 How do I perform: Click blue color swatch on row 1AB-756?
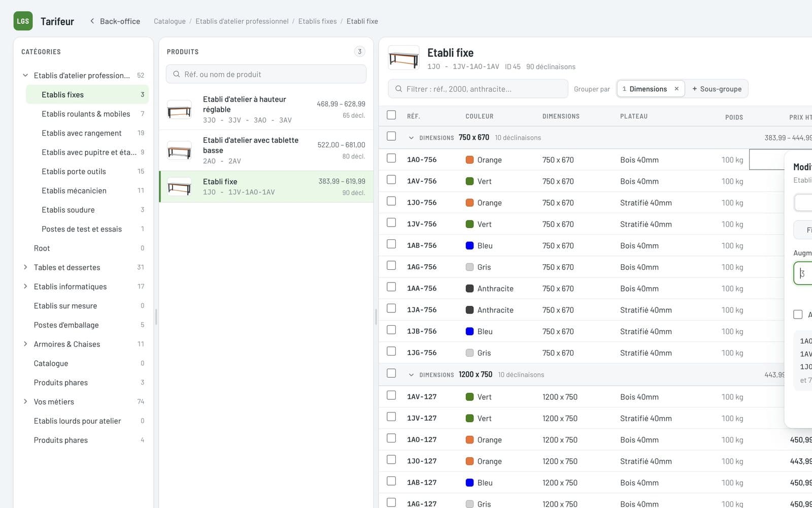[470, 246]
